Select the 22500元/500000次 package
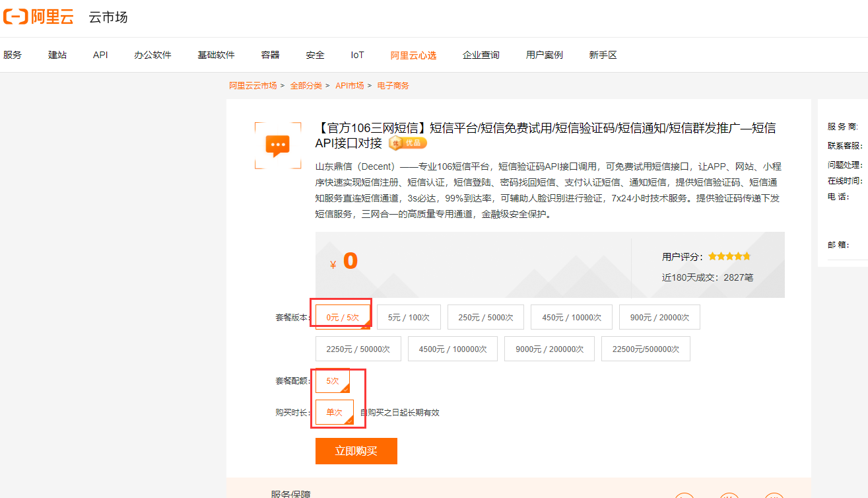This screenshot has height=498, width=868. click(x=646, y=349)
